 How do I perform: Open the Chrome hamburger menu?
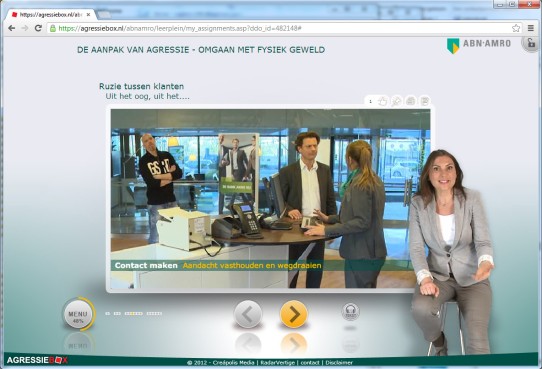(x=531, y=28)
